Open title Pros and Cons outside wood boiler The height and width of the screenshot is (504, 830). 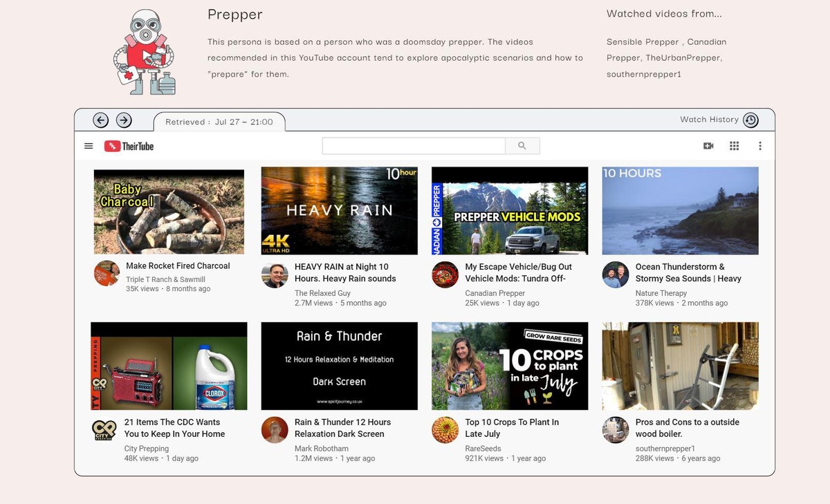pos(688,428)
